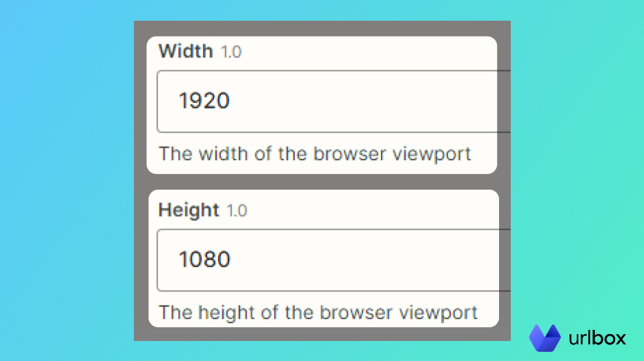Click the height of the browser viewport description

coord(318,312)
